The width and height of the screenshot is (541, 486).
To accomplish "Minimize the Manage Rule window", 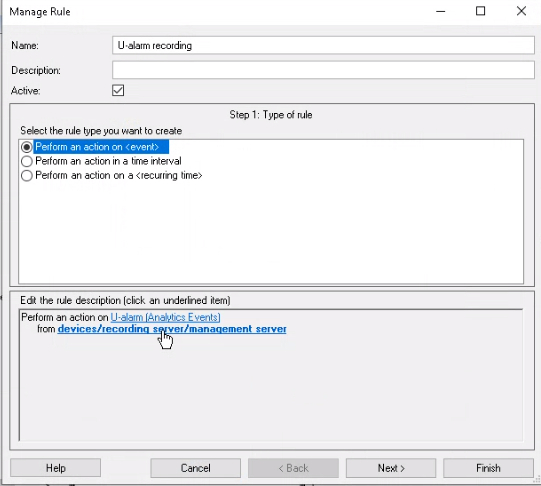I will 441,11.
